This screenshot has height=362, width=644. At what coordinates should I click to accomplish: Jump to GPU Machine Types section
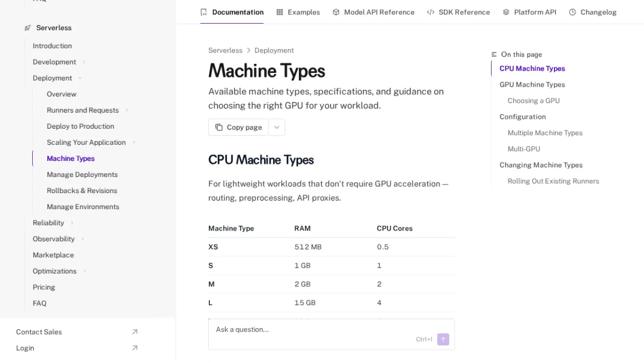[532, 85]
